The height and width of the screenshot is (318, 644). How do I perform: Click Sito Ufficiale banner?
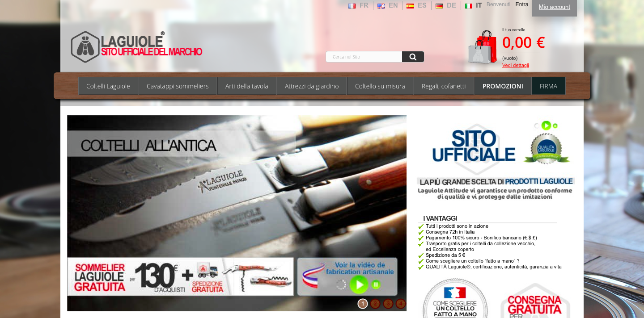[x=474, y=146]
